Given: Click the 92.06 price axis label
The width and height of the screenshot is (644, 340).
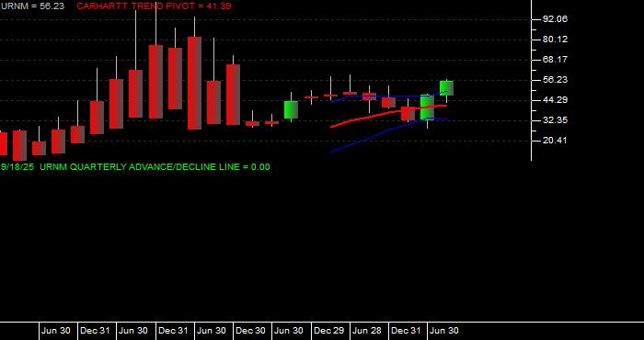Looking at the screenshot, I should 555,19.
